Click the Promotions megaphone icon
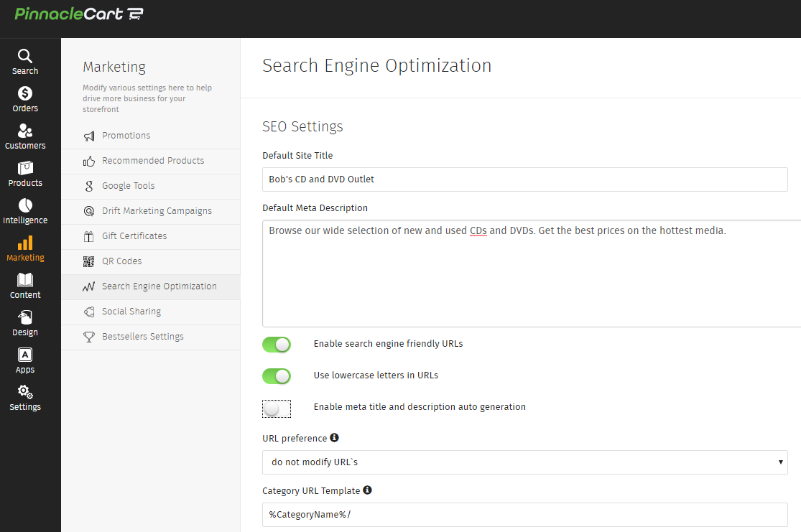Screen dimensions: 801x532 point(89,136)
